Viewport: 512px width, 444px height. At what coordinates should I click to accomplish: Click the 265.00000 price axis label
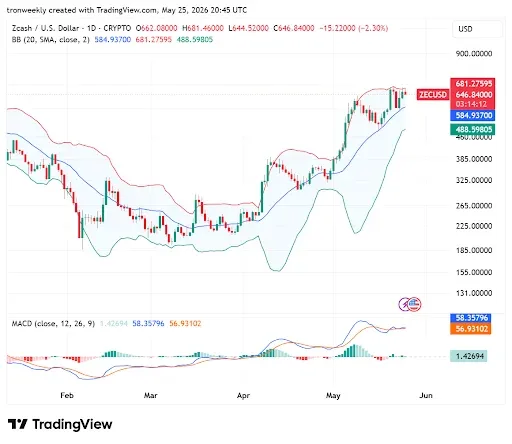click(474, 206)
